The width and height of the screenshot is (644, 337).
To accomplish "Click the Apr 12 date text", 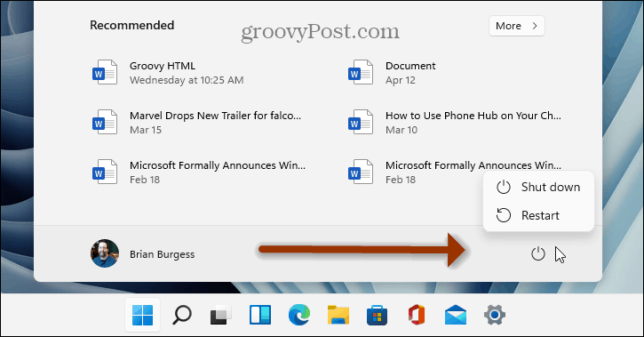I will 401,80.
